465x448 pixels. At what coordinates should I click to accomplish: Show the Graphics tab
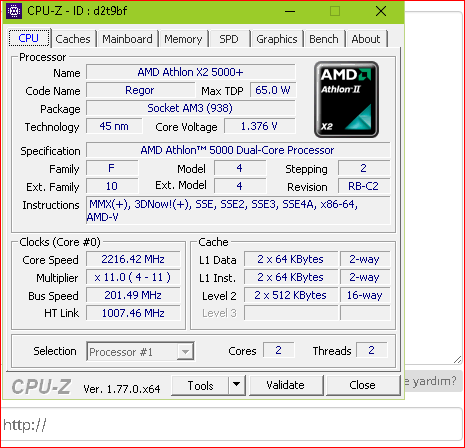pyautogui.click(x=277, y=39)
